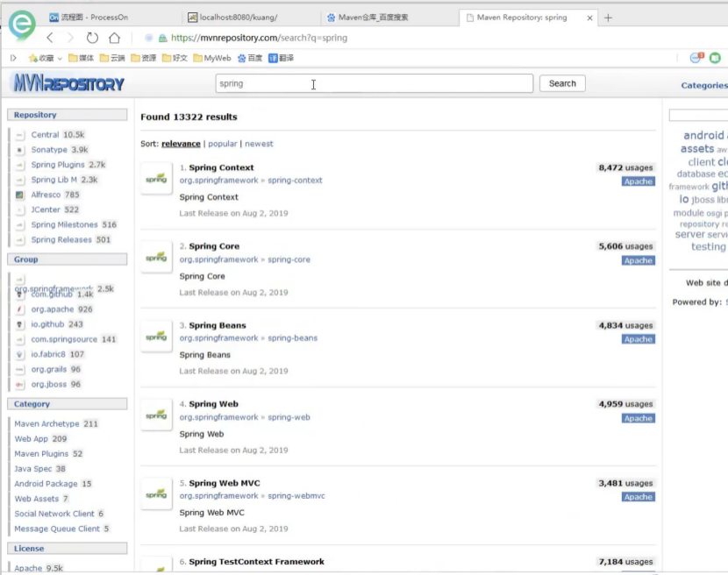This screenshot has height=575, width=728.
Task: Open the 好文 bookmark folder
Action: coord(175,58)
